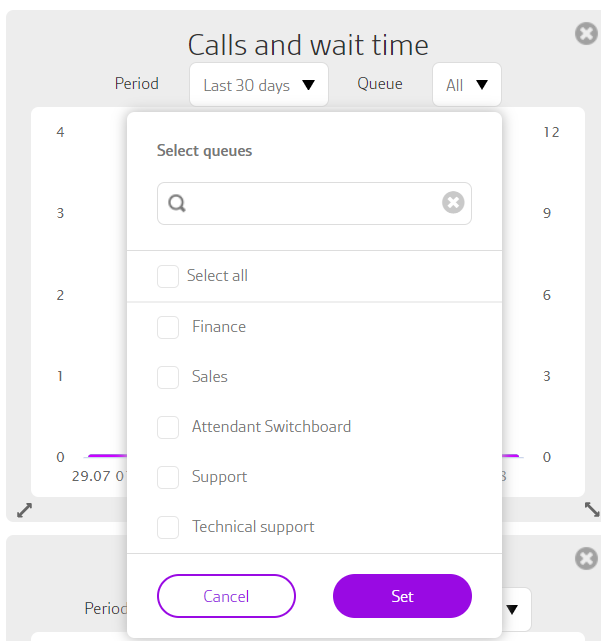
Task: Close the Calls and wait time widget
Action: click(586, 34)
